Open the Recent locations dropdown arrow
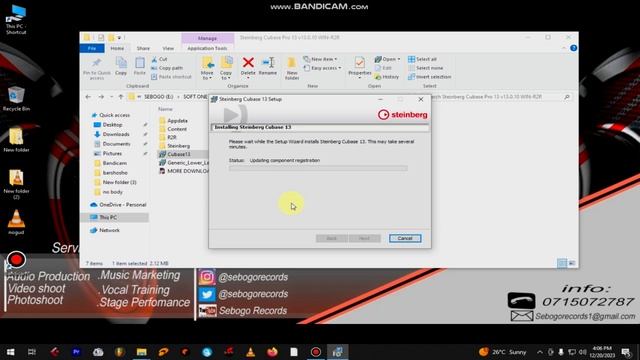 click(x=111, y=97)
